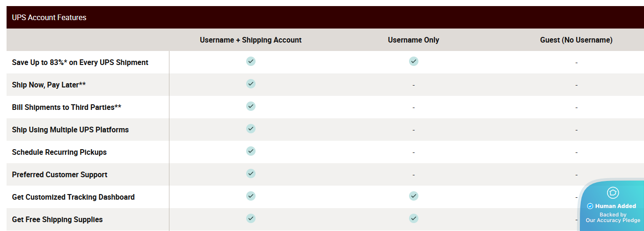Click Ship Using Multiple UPS Platforms checkmark

pos(251,129)
